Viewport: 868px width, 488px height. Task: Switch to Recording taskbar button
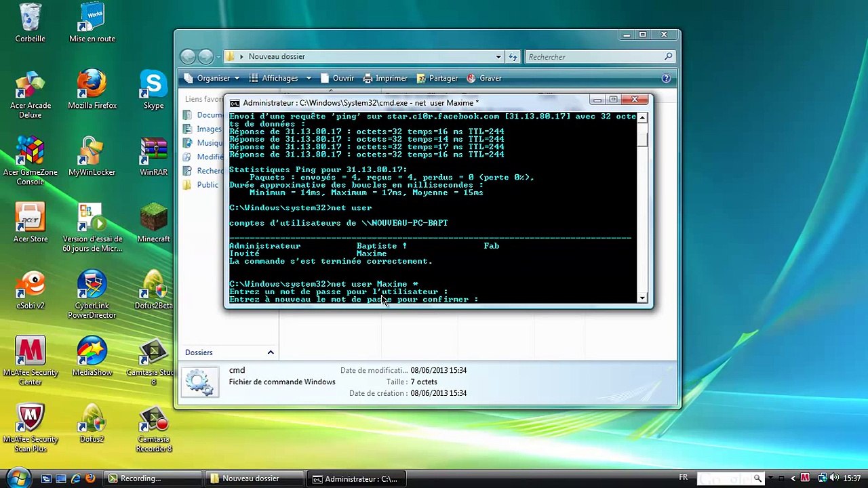(154, 479)
